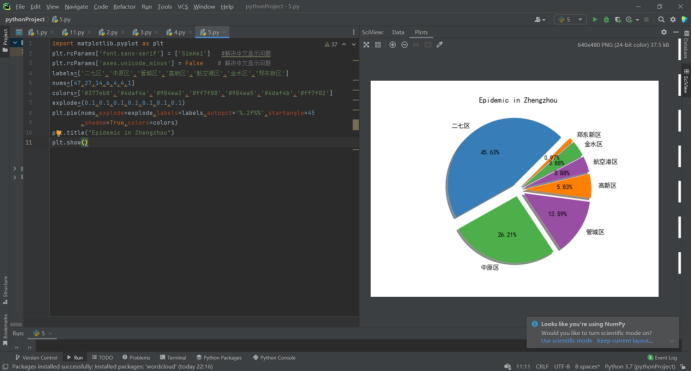Screen dimensions: 692x371
Task: Open the Python Console tool window
Action: point(274,358)
